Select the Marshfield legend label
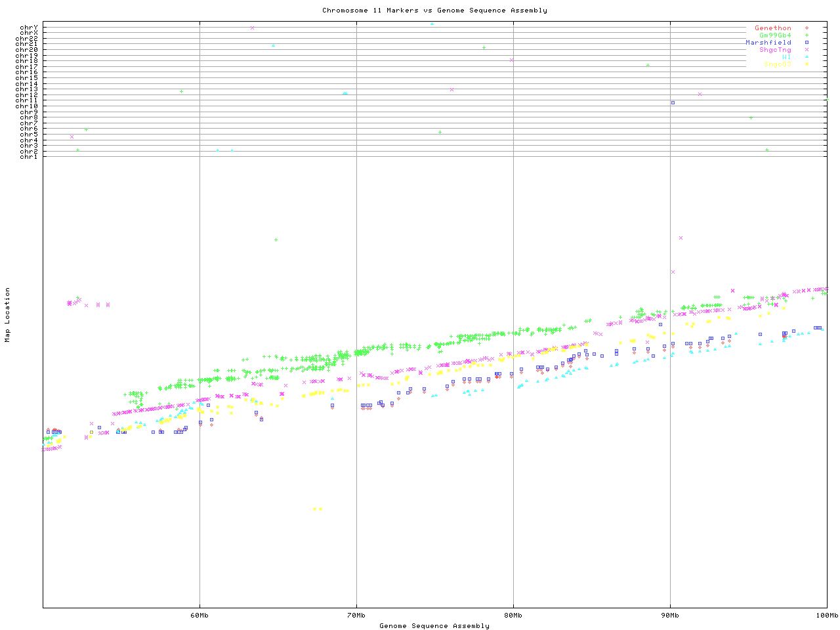 768,43
